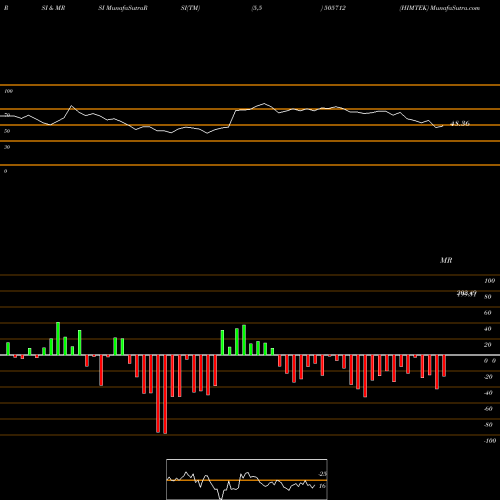Click the 25 value in mini chart
The image size is (500, 500).
click(x=323, y=474)
